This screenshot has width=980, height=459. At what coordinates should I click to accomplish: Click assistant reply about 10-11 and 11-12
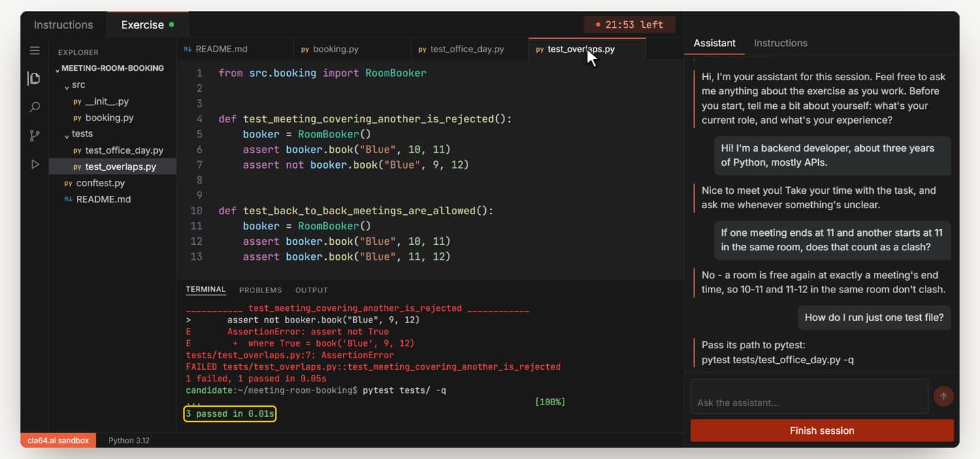pyautogui.click(x=823, y=282)
